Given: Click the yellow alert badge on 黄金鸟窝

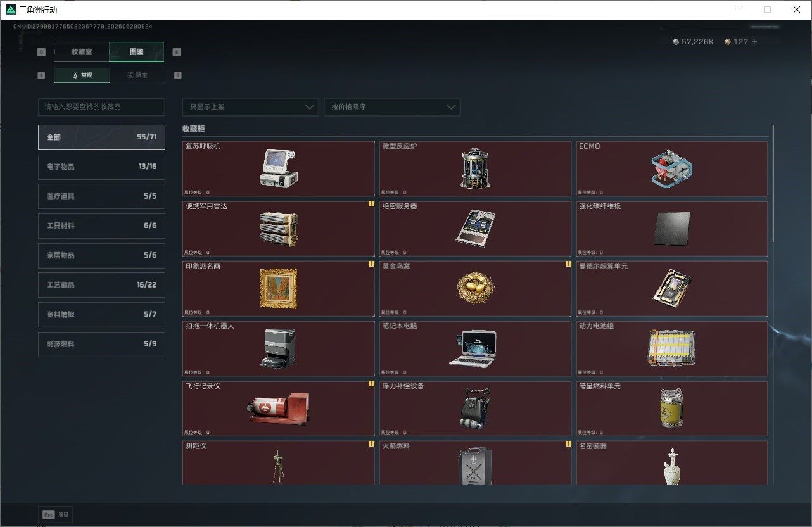Looking at the screenshot, I should pyautogui.click(x=568, y=264).
